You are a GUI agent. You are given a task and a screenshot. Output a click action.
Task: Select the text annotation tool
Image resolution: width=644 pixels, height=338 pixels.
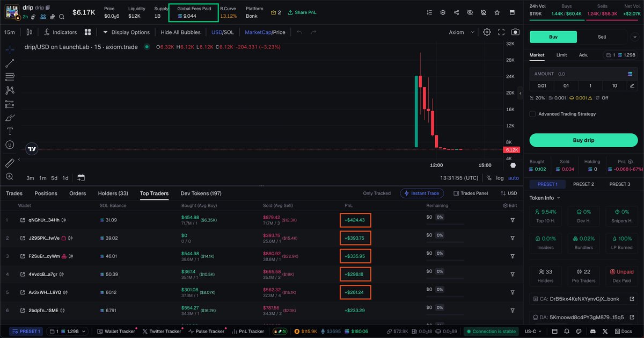pos(10,131)
